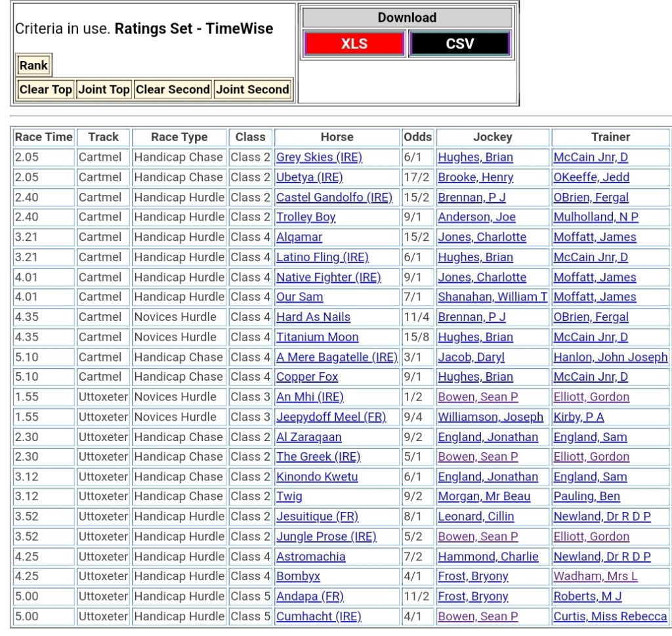Apply the Joint Second filter
Screen dimensions: 672x636
252,89
